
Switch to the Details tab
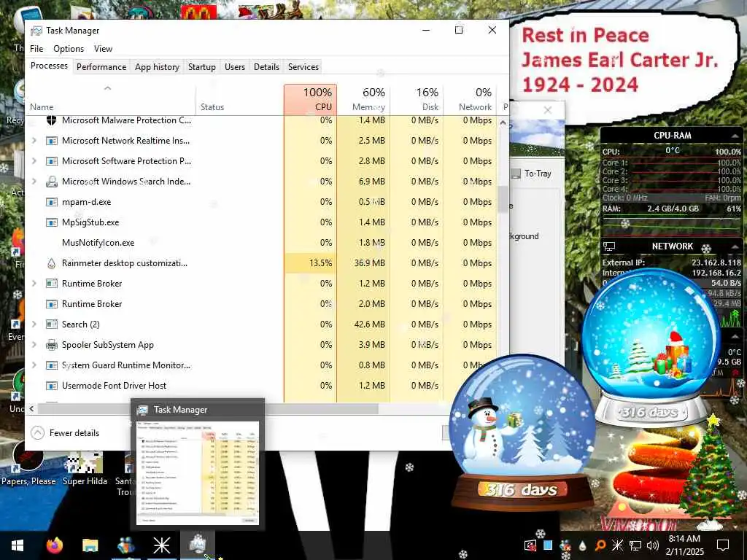[x=266, y=66]
